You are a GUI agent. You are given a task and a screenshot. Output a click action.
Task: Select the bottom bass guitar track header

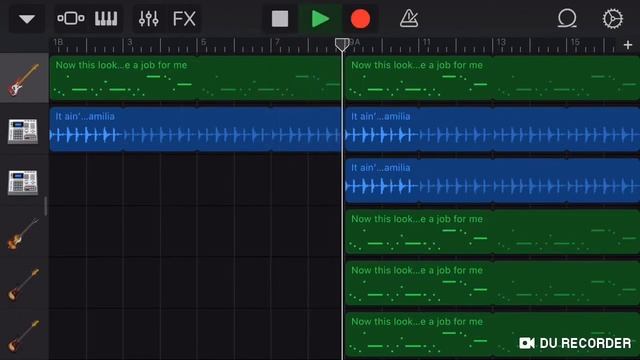pyautogui.click(x=24, y=335)
